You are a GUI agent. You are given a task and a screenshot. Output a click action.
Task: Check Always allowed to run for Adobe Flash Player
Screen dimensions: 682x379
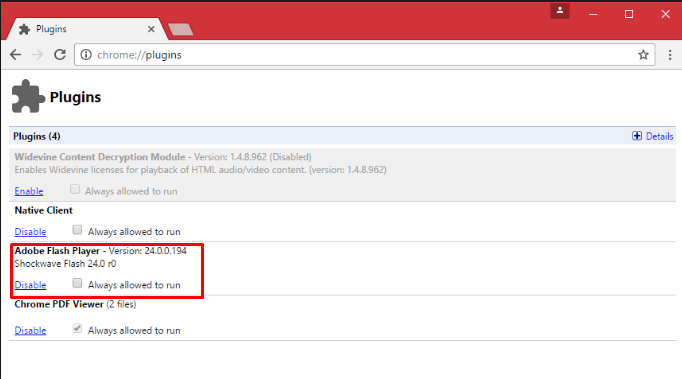coord(77,283)
